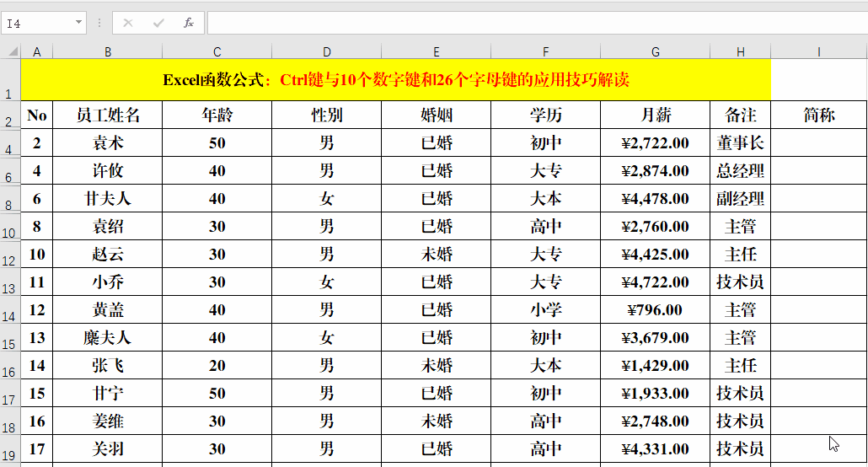868x467 pixels.
Task: Click the 性别 header cell
Action: click(327, 115)
